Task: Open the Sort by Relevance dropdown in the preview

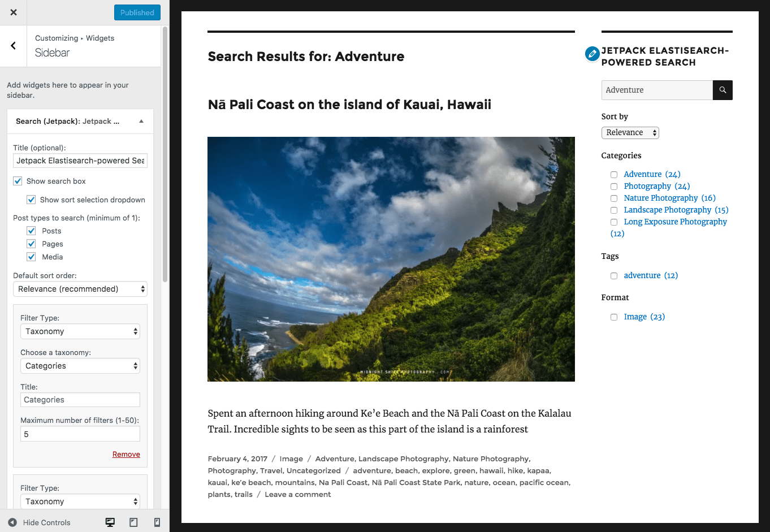Action: (x=630, y=132)
